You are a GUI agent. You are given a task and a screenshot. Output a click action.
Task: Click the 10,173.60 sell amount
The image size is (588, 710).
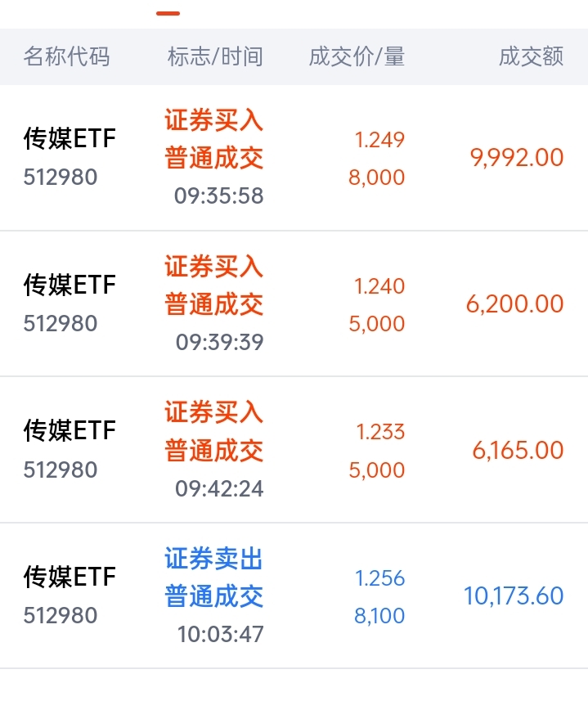(x=514, y=595)
